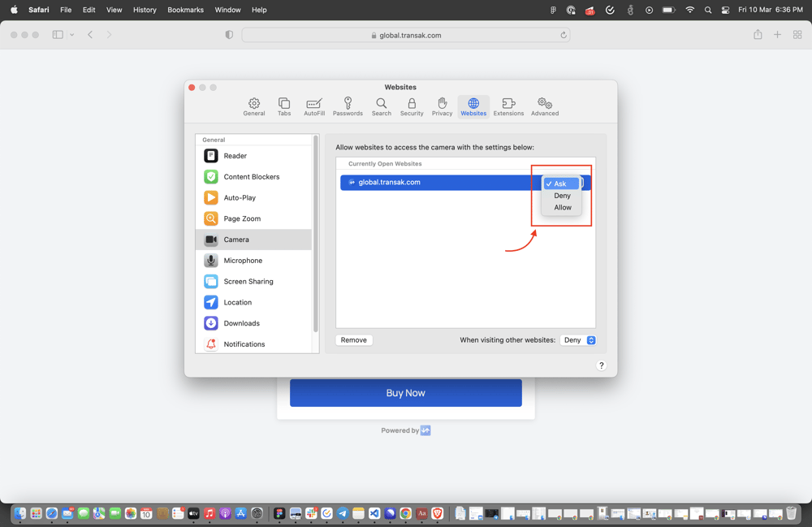This screenshot has height=527, width=812.
Task: Select the Deny option in the popup
Action: pyautogui.click(x=562, y=196)
